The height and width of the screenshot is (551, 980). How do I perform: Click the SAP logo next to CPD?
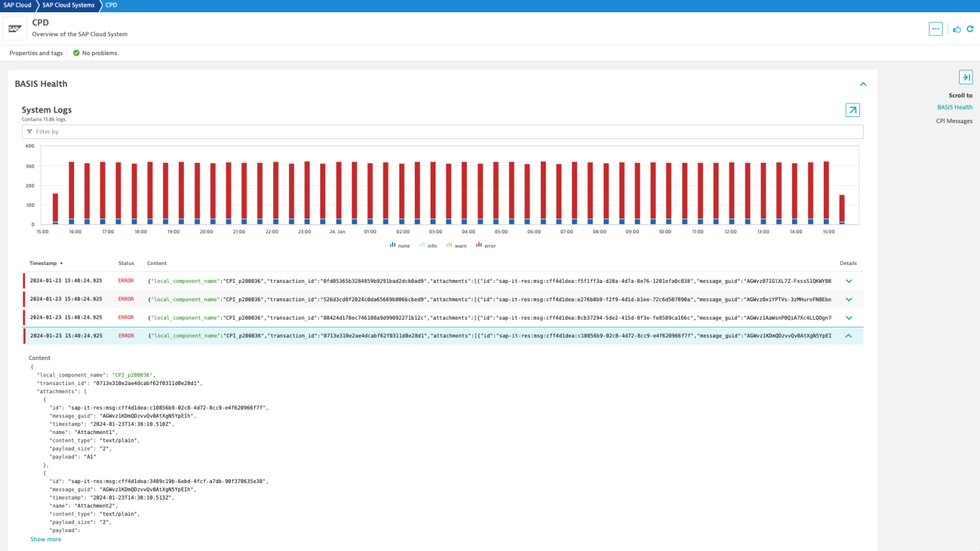(15, 28)
